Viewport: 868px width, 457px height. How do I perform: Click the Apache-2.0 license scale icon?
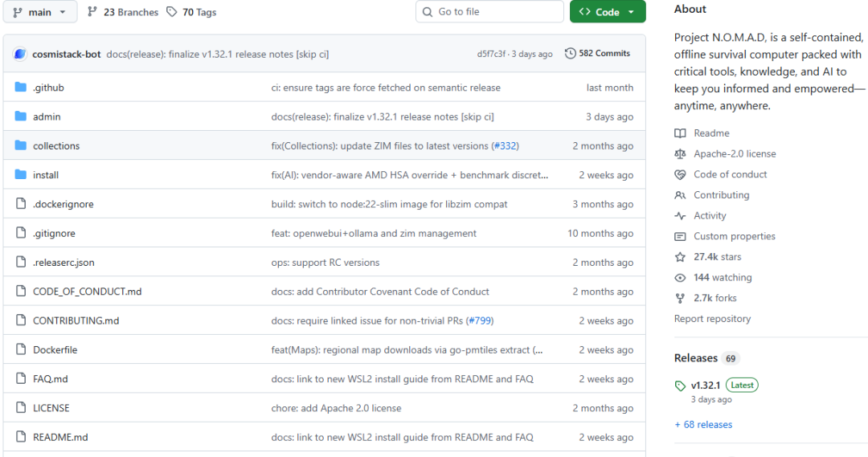[x=680, y=154]
